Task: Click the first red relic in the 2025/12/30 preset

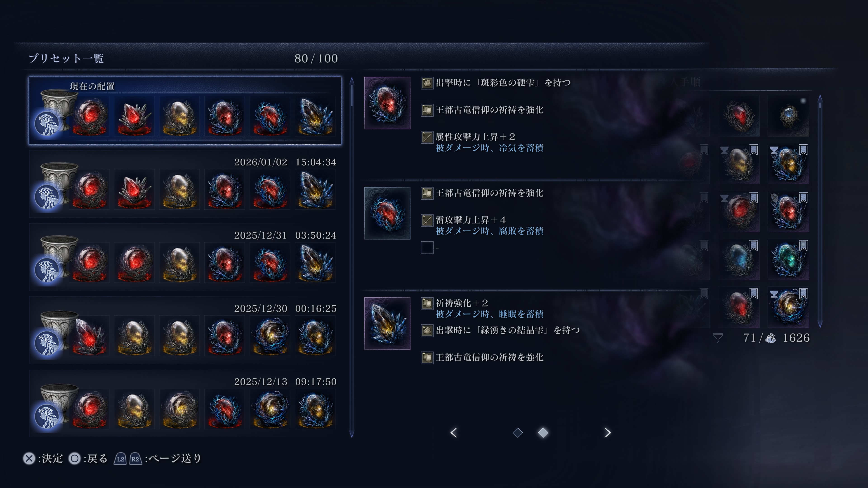Action: [x=89, y=336]
